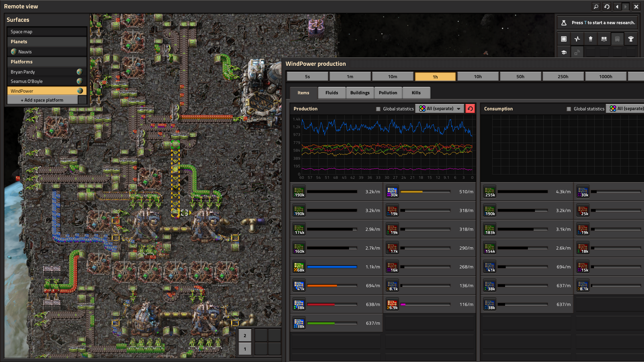Select the 10h time range button
The image size is (644, 362).
[x=478, y=76]
